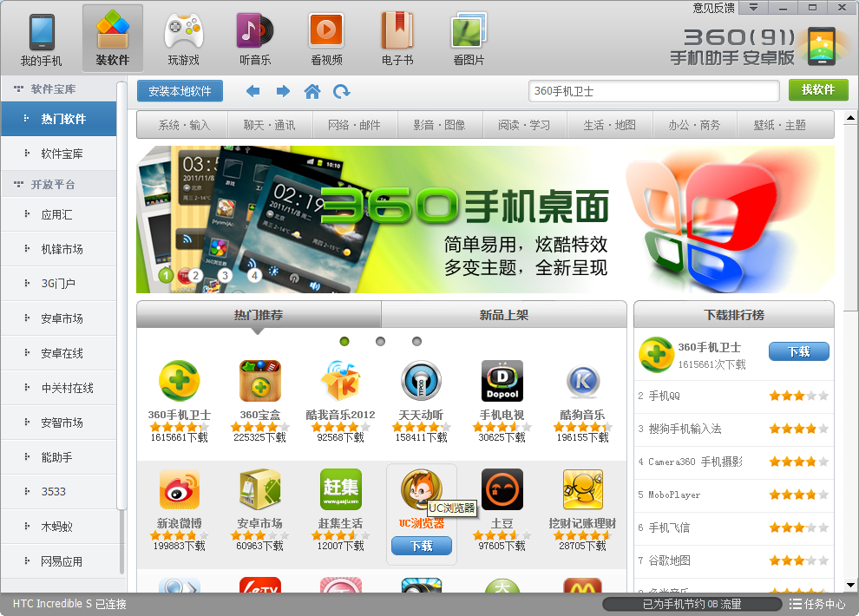Select the 新浪微博 app icon
Screen dimensions: 859x616
[x=179, y=490]
